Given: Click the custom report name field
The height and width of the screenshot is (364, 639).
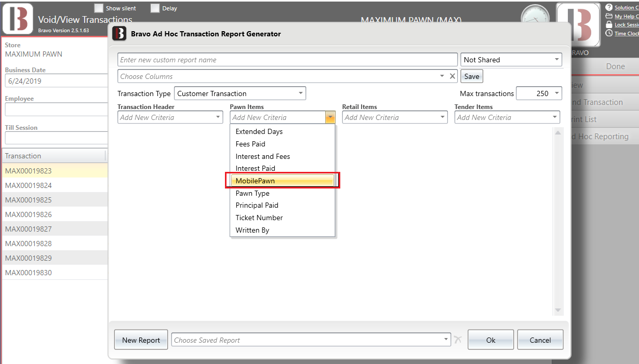Looking at the screenshot, I should [x=288, y=60].
